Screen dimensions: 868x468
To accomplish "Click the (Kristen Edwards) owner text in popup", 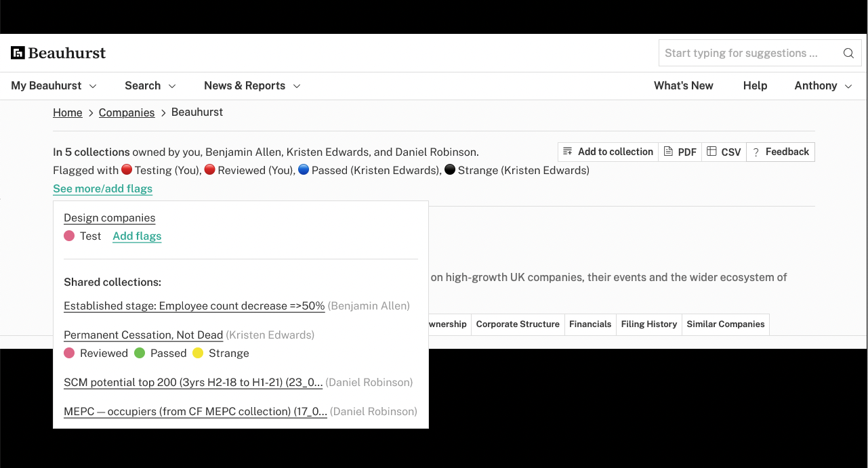I will 270,335.
